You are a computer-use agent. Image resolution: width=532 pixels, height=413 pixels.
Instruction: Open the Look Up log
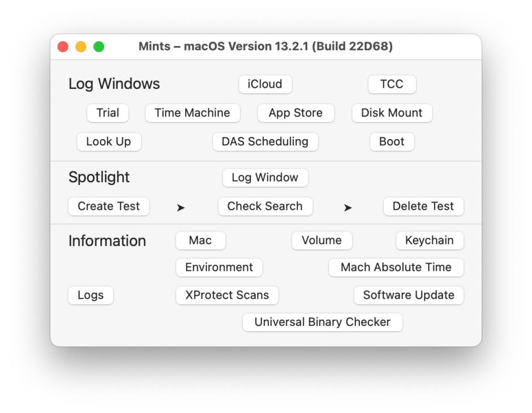[109, 141]
